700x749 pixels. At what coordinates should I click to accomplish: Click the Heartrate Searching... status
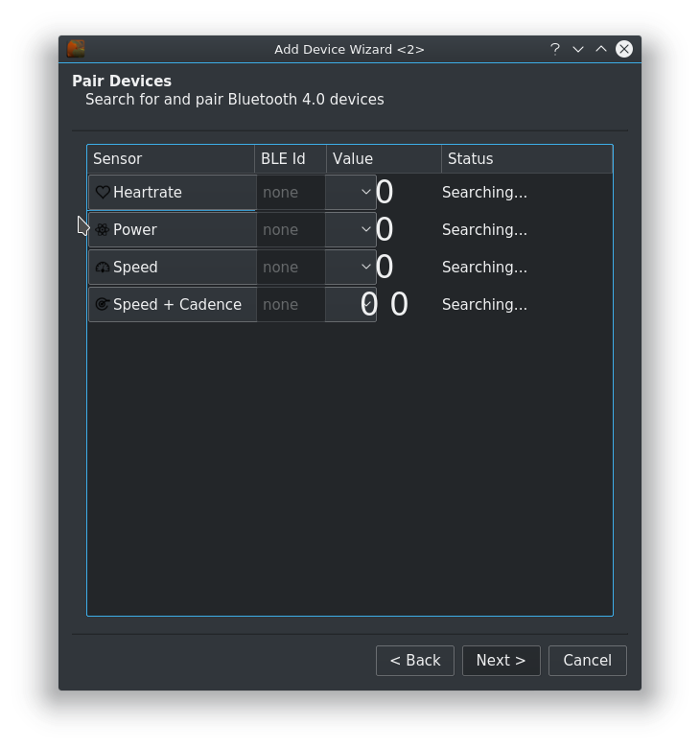click(484, 193)
